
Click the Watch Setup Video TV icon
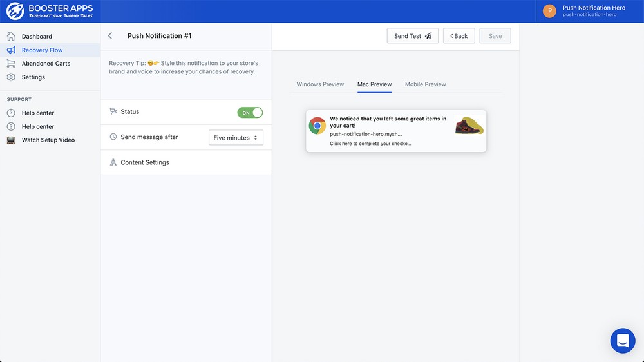(11, 140)
